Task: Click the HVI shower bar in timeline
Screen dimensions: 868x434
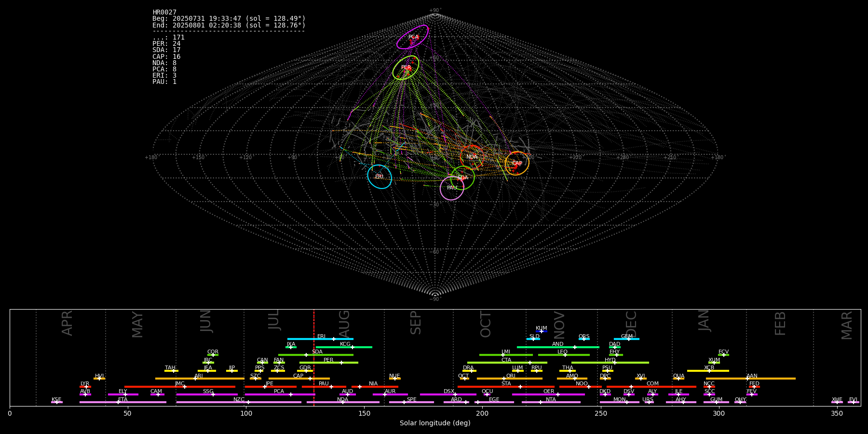Action: click(x=99, y=379)
